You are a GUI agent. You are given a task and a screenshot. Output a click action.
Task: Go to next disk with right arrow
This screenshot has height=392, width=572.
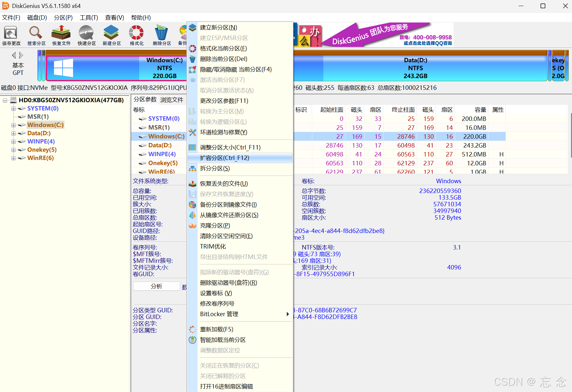21,55
